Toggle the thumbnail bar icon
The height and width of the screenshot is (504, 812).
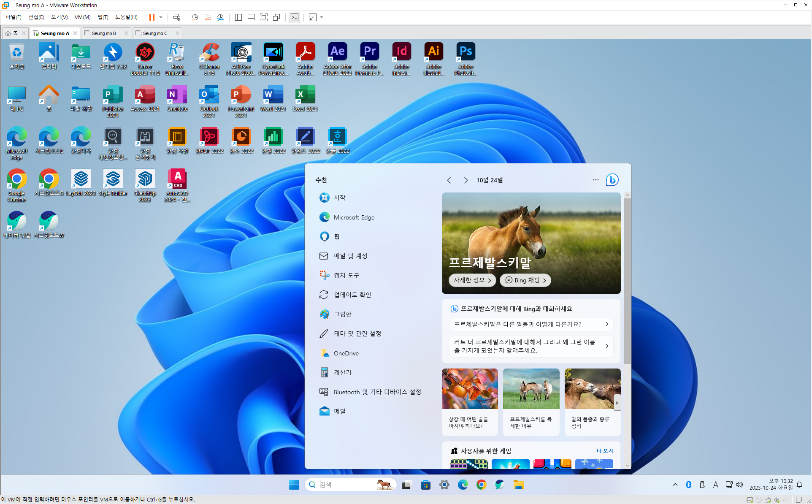pyautogui.click(x=251, y=17)
